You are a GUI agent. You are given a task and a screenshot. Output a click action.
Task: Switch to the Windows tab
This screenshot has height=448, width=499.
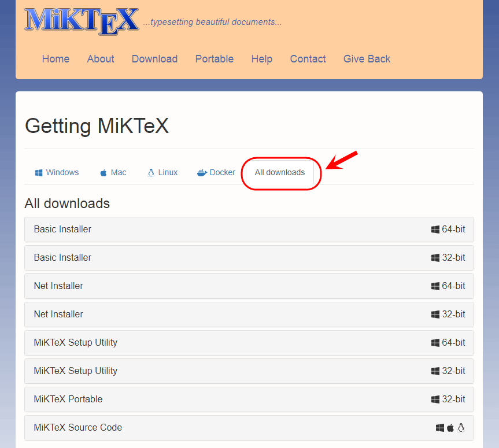click(x=57, y=172)
